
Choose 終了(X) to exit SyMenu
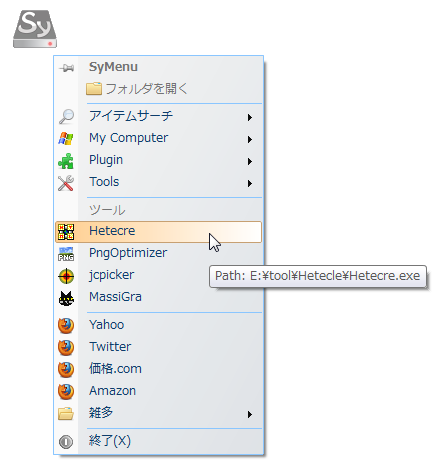tap(159, 441)
